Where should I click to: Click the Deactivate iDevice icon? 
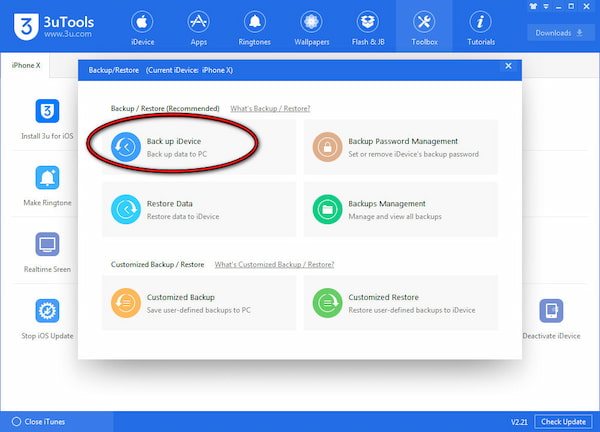tap(551, 311)
